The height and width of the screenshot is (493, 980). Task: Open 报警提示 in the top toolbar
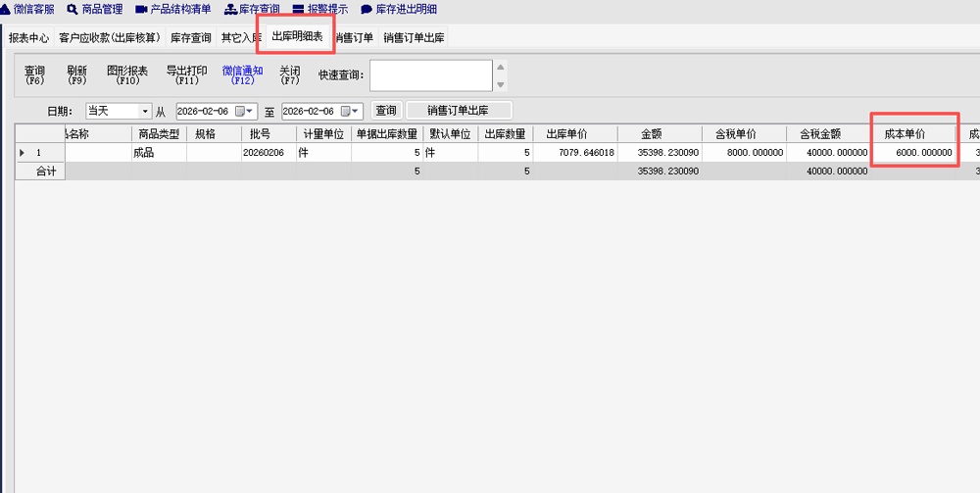tap(319, 9)
